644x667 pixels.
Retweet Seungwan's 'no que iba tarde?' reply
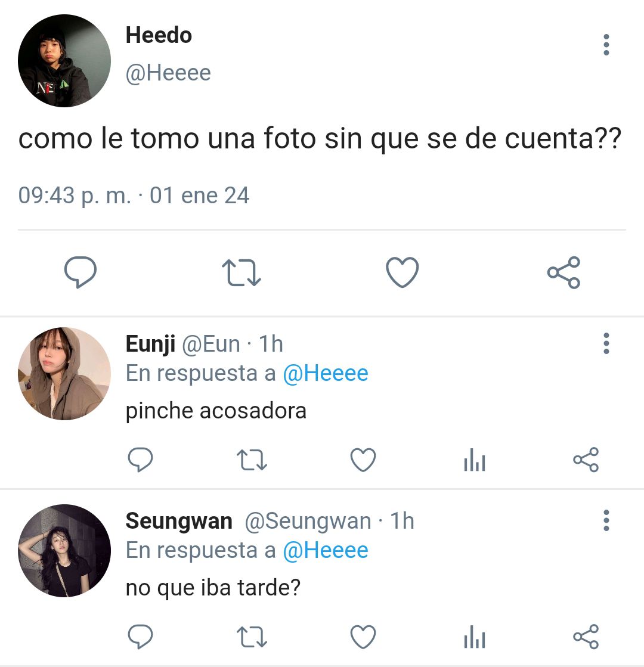click(252, 637)
